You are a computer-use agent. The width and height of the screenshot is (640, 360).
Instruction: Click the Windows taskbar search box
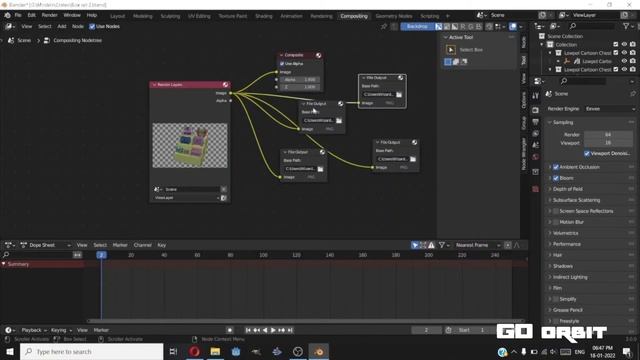91,351
